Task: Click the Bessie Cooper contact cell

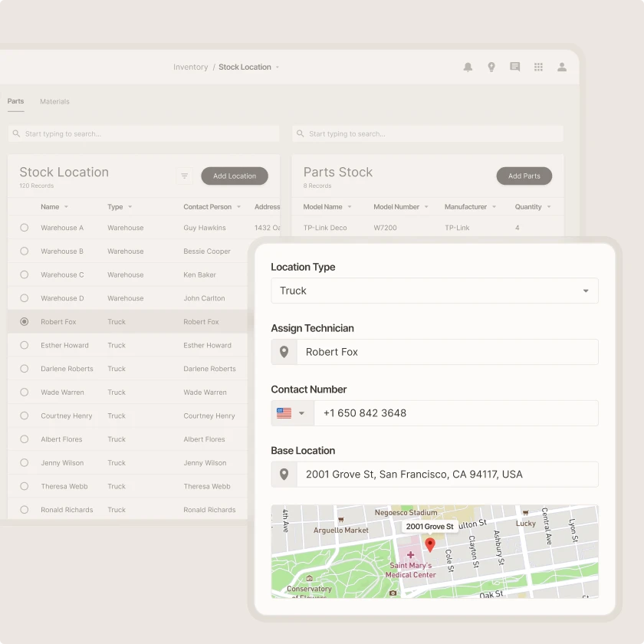Action: click(x=207, y=251)
